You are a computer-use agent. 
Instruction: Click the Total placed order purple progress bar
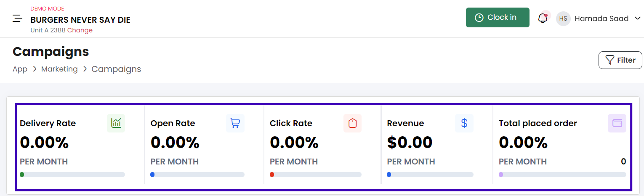562,175
